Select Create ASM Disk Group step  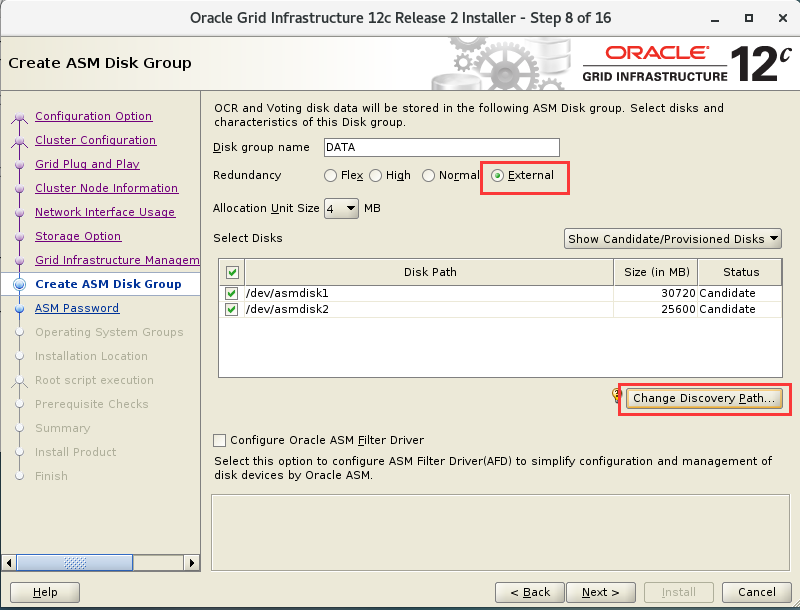[x=108, y=284]
